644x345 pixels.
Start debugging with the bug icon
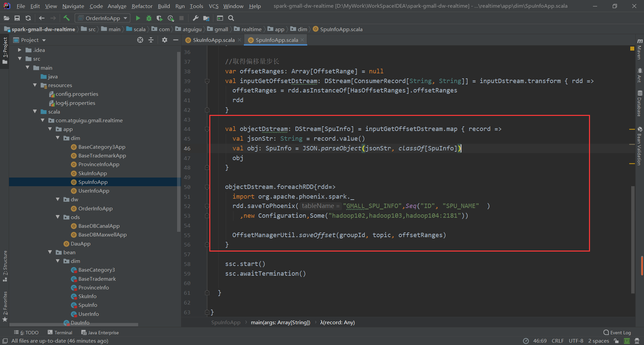pos(149,18)
